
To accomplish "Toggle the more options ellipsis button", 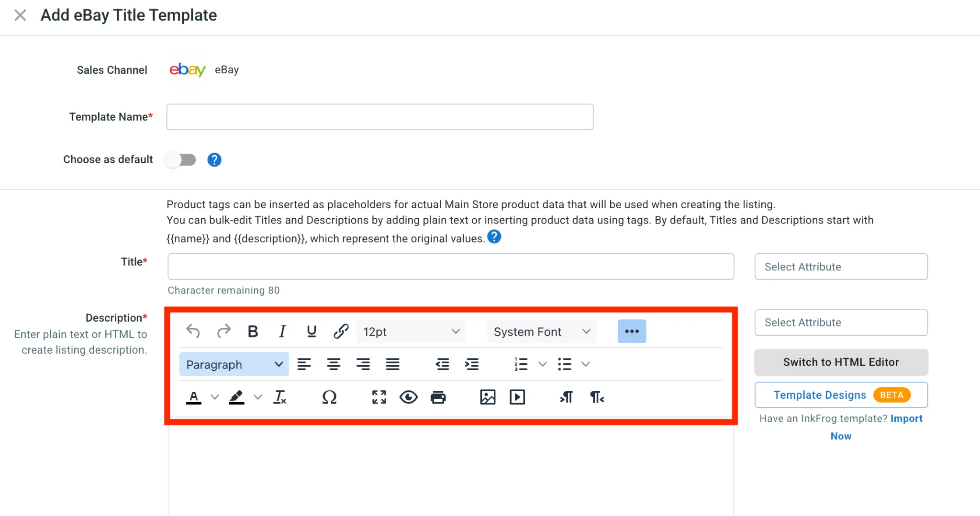I will 632,331.
